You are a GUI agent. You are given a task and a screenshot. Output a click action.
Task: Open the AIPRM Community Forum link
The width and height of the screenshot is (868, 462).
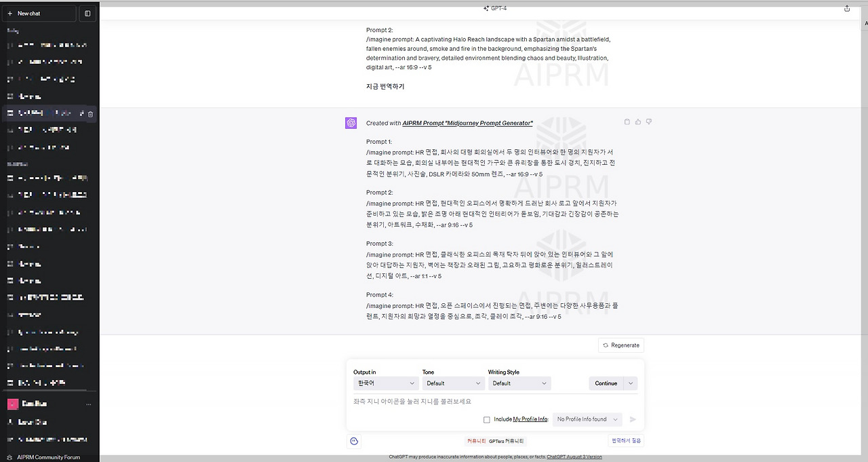pyautogui.click(x=48, y=457)
